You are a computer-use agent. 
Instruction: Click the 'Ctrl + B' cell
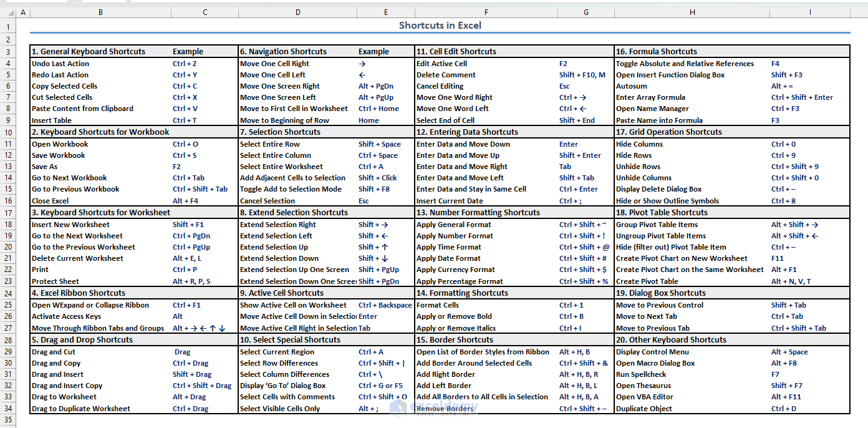coord(586,316)
